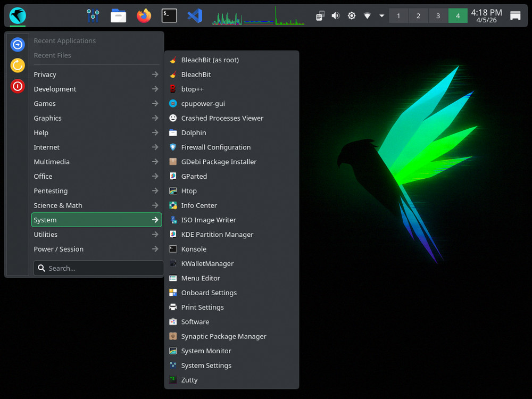Switch to virtual desktop 2
The width and height of the screenshot is (532, 399).
pos(418,15)
